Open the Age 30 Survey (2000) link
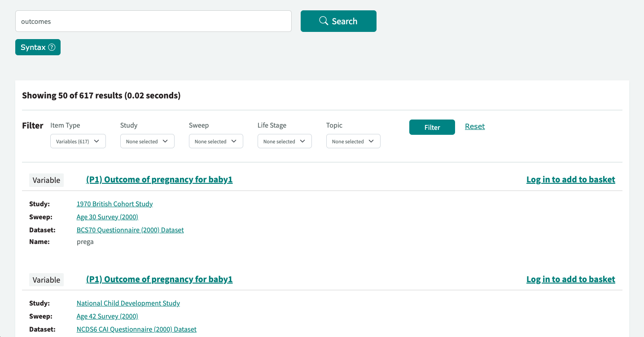The height and width of the screenshot is (337, 644). [107, 217]
